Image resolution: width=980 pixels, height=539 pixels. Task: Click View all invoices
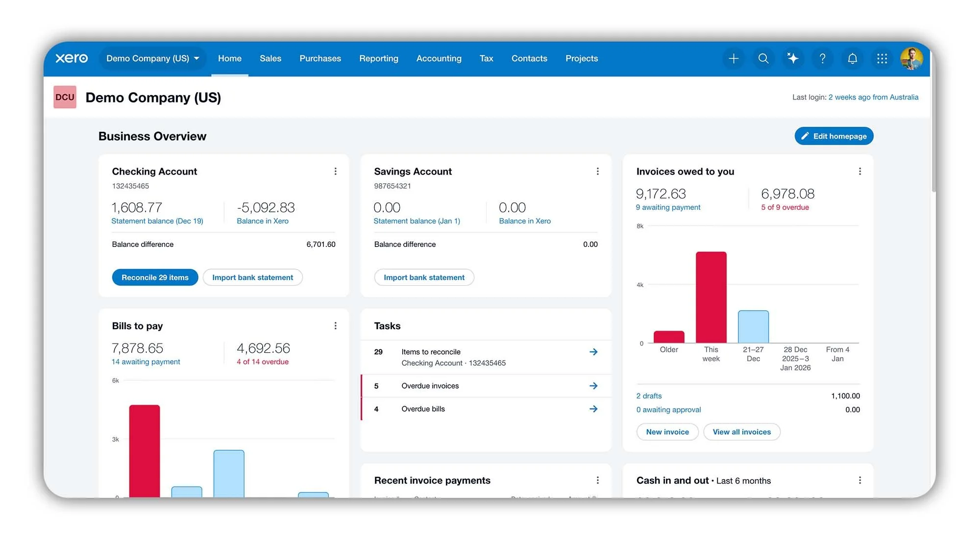742,432
